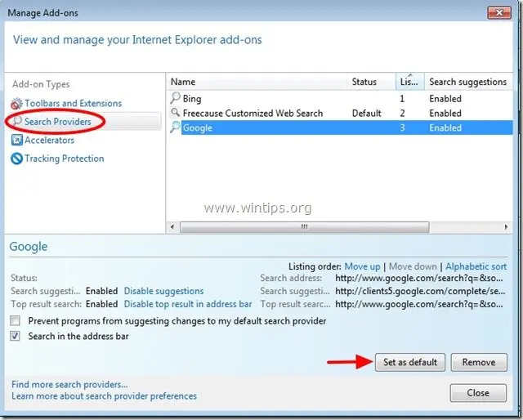The width and height of the screenshot is (523, 420).
Task: Sort by Search suggestions column header
Action: 468,82
